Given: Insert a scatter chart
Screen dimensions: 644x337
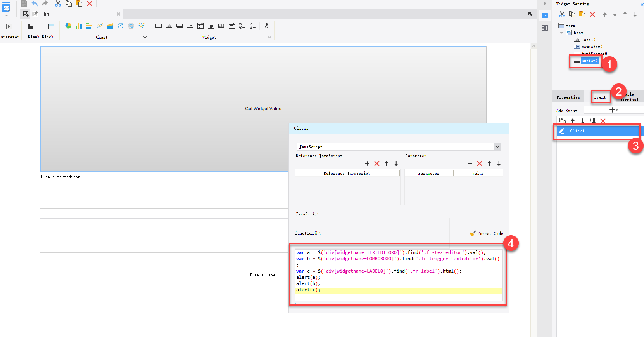Looking at the screenshot, I should tap(142, 26).
